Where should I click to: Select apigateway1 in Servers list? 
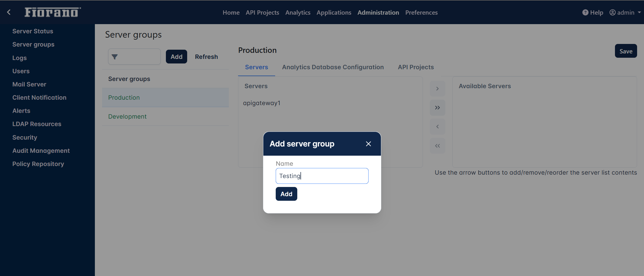click(x=262, y=103)
